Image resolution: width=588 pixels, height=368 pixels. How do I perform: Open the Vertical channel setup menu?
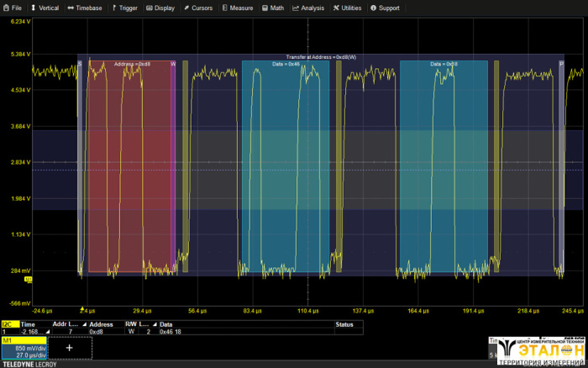(45, 8)
